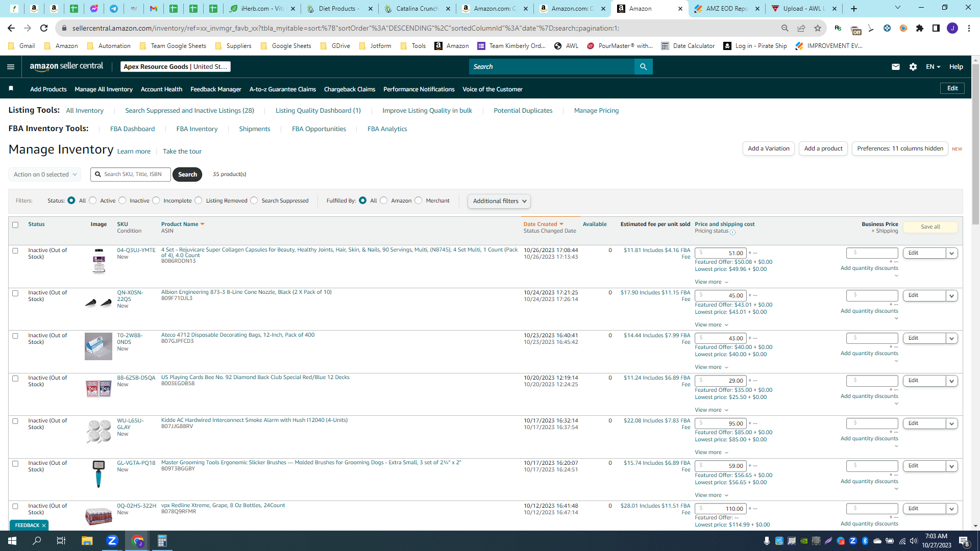
Task: Open the EN language dropdown
Action: [933, 67]
